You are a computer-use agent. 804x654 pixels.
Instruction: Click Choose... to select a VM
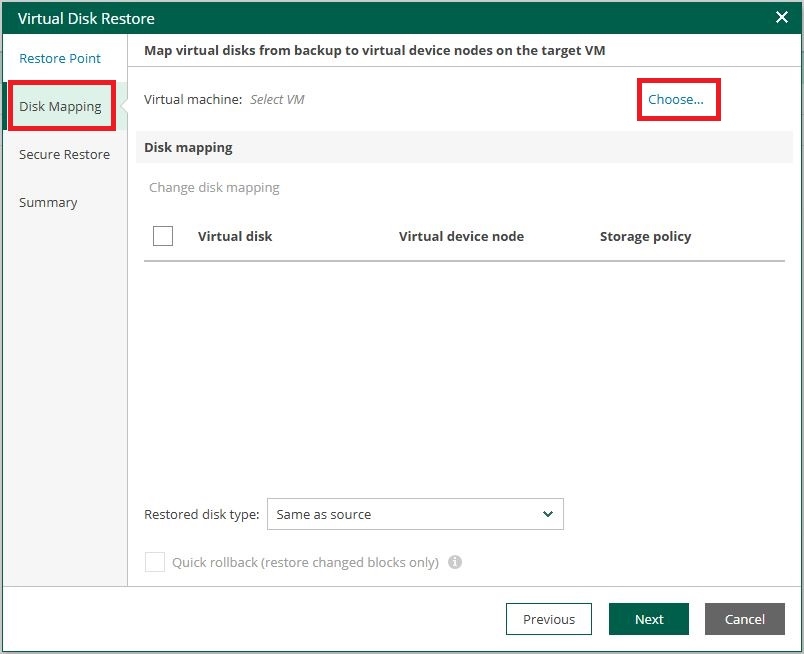676,100
